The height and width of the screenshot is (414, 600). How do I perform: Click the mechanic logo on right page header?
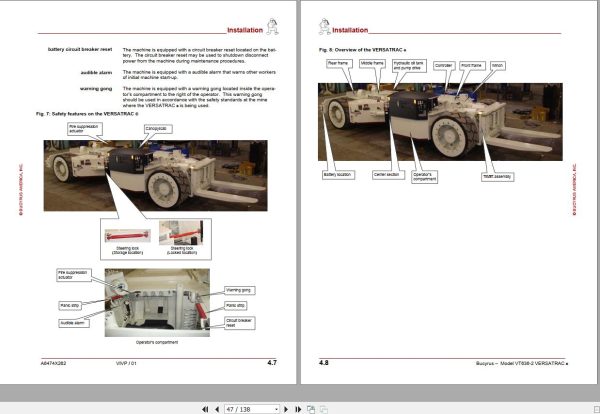coord(324,26)
